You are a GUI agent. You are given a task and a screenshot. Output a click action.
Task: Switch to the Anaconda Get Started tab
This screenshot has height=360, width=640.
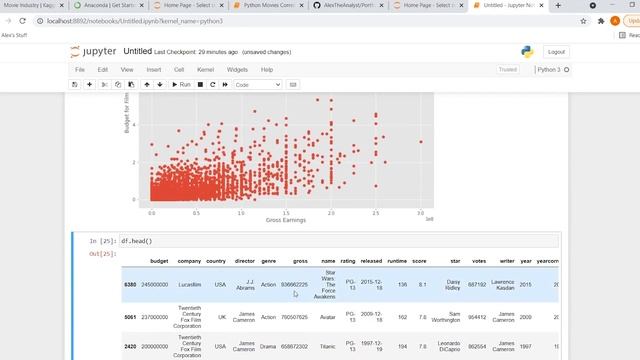tap(110, 5)
